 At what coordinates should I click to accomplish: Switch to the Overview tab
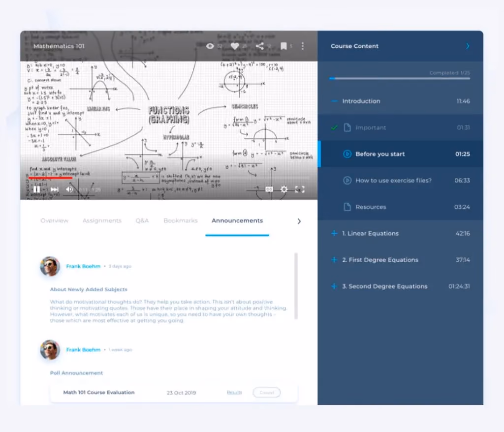[x=54, y=220]
